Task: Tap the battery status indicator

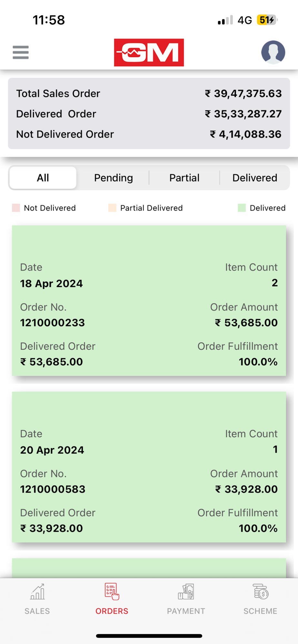Action: point(267,20)
